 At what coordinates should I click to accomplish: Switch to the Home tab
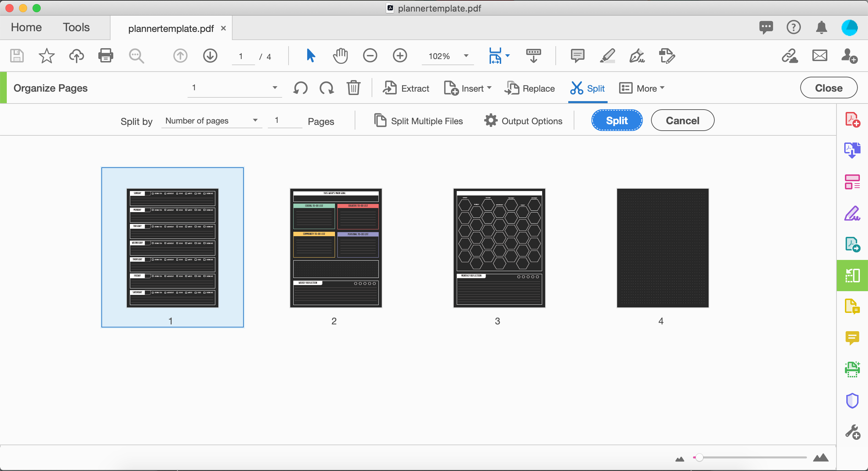click(x=26, y=27)
